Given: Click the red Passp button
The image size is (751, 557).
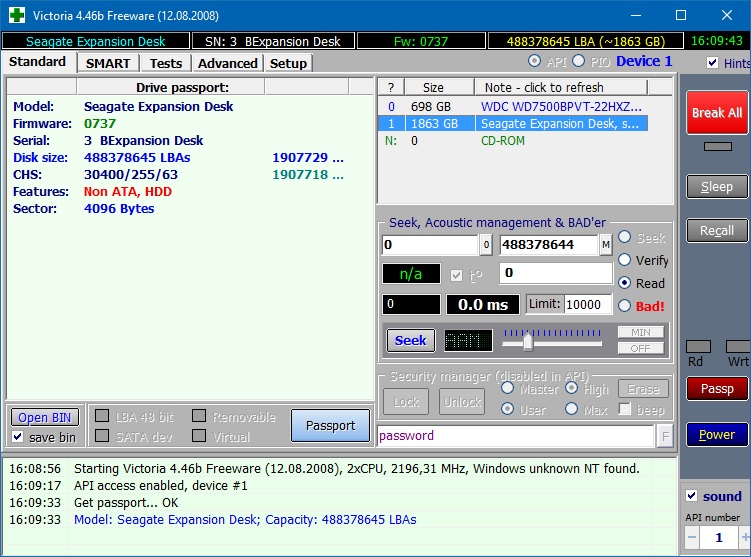Looking at the screenshot, I should 717,388.
